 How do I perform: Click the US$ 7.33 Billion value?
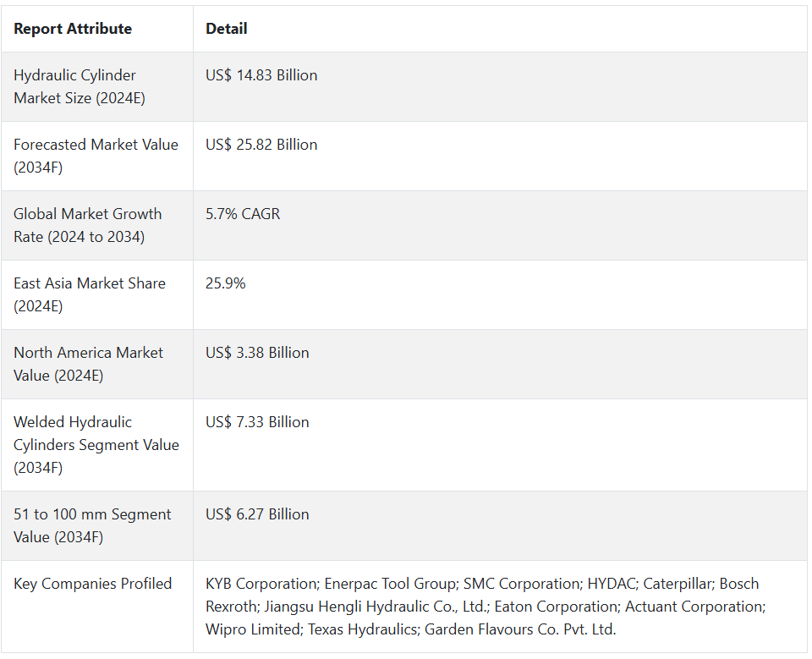[257, 422]
